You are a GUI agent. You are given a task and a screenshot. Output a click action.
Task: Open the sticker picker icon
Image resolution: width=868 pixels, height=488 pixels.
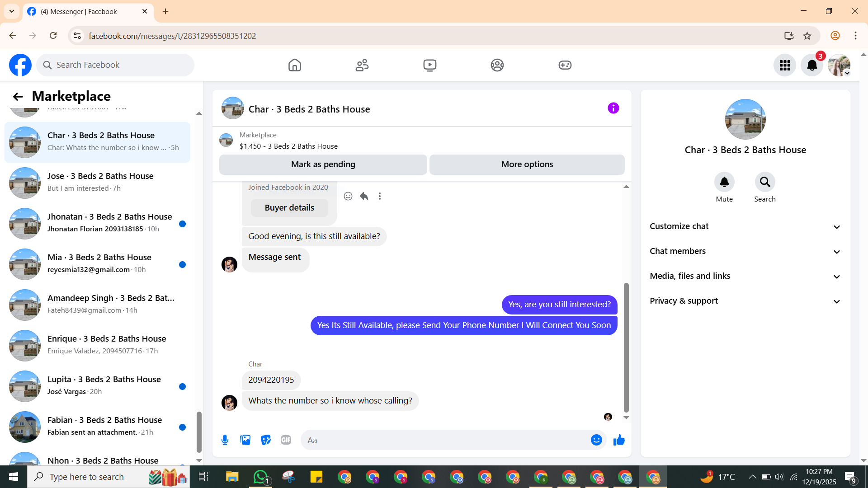pos(266,440)
